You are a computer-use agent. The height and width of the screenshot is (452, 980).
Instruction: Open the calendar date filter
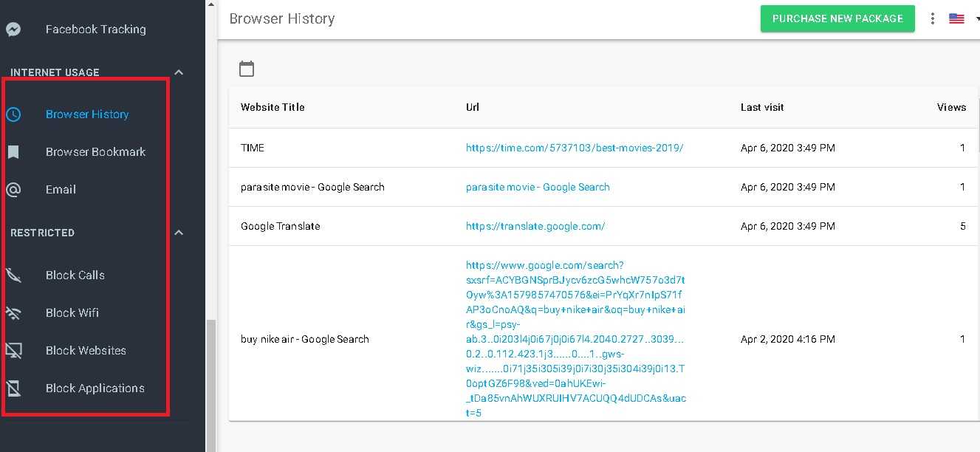tap(247, 69)
